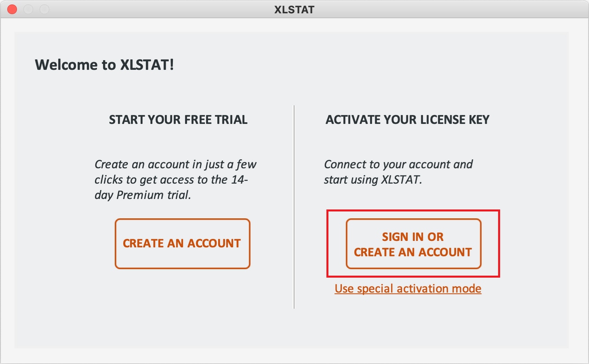Click the greyed-out minimize window button
Screen dimensions: 589x364
pos(28,9)
